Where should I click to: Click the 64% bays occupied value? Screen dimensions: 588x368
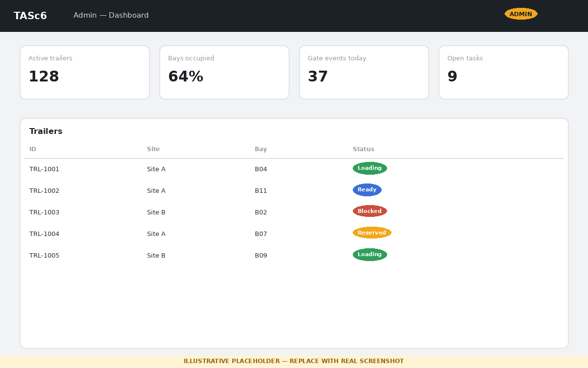pyautogui.click(x=186, y=77)
